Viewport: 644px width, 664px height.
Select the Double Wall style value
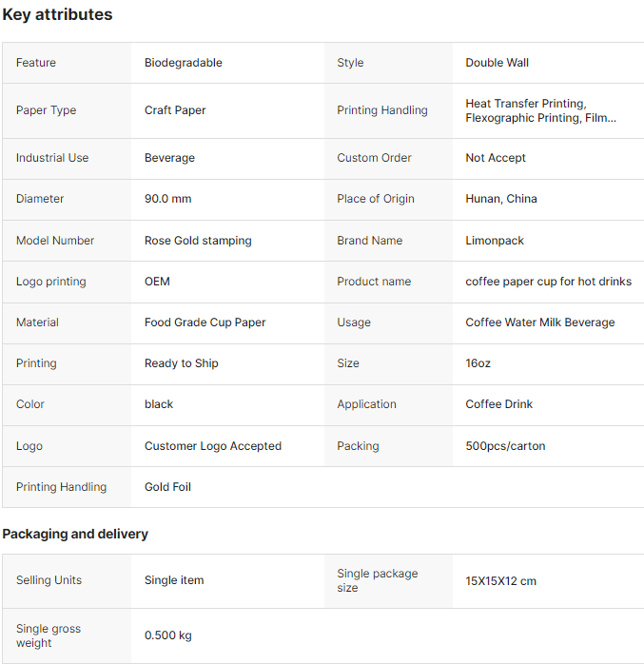(497, 63)
